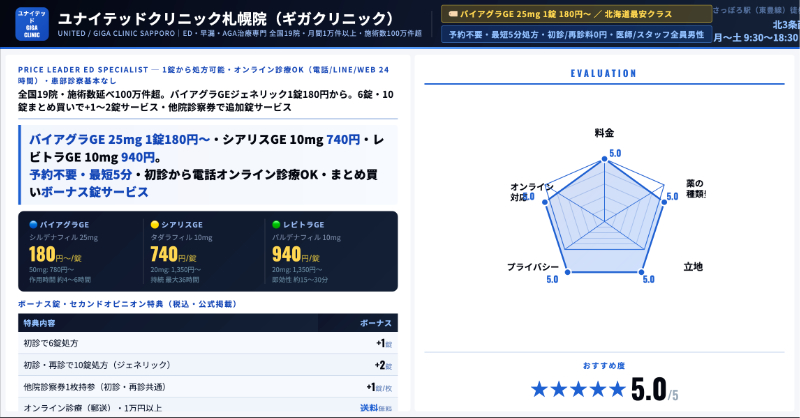Click the 料金 vertex point on radar chart
The image size is (800, 418).
pyautogui.click(x=605, y=159)
